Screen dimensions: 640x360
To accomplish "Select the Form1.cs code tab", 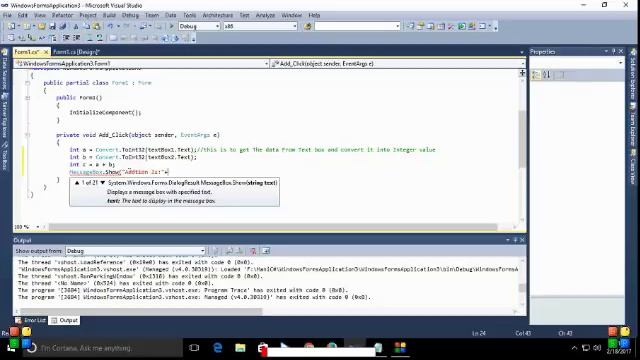I will (x=27, y=52).
